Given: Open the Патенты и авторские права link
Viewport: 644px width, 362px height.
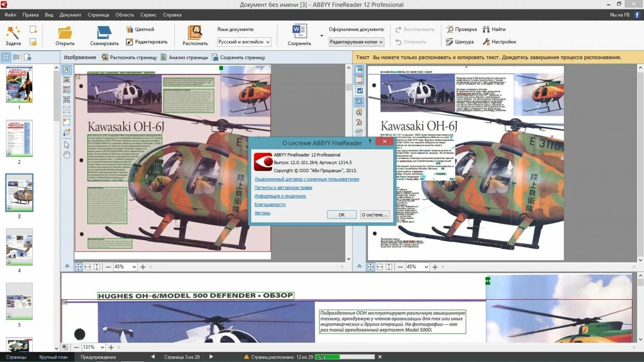Looking at the screenshot, I should (x=283, y=188).
